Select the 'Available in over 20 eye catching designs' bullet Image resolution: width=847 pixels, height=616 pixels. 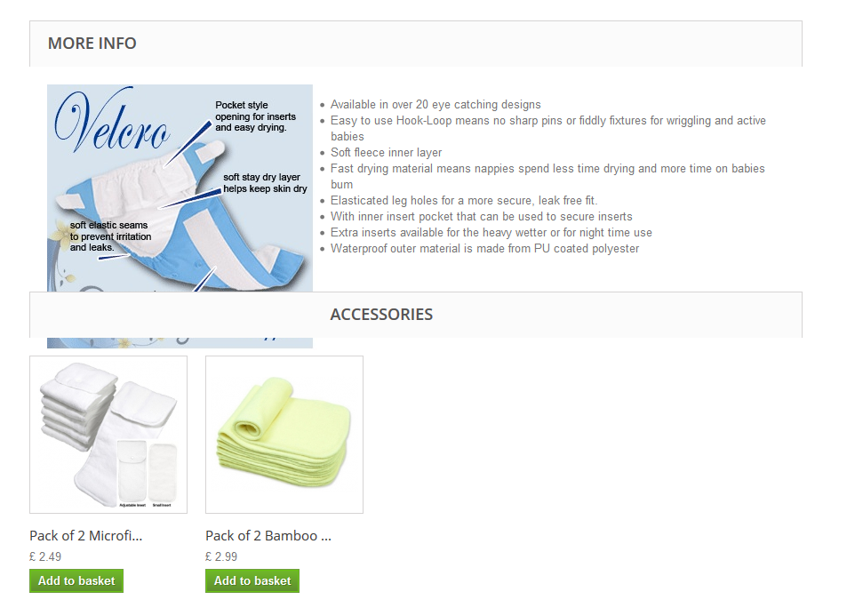(x=435, y=104)
